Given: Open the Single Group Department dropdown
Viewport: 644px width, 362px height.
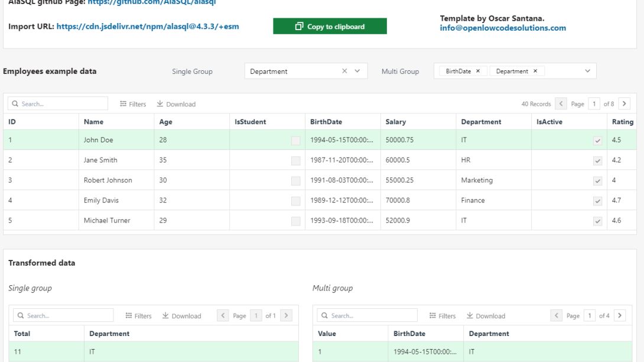Looking at the screenshot, I should click(356, 70).
